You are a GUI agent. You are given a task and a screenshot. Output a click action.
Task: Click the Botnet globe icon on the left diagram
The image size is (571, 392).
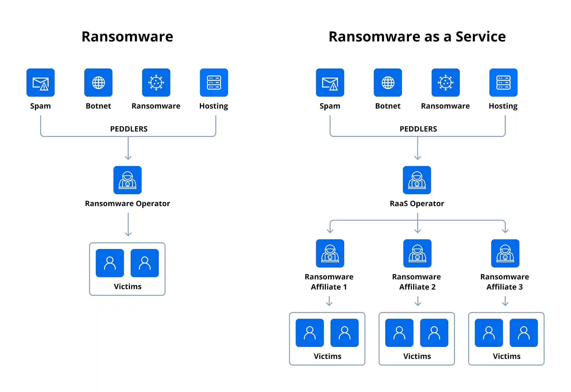(98, 82)
